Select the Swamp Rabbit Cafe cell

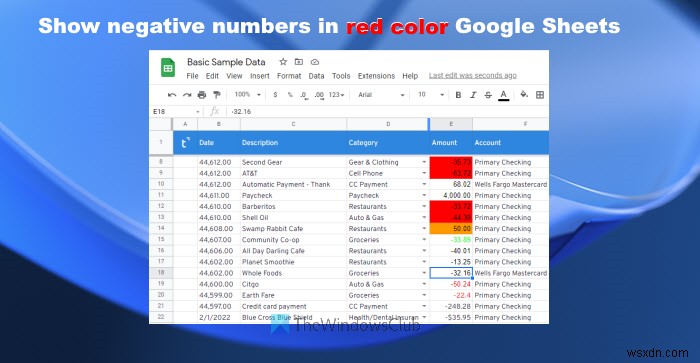[293, 229]
